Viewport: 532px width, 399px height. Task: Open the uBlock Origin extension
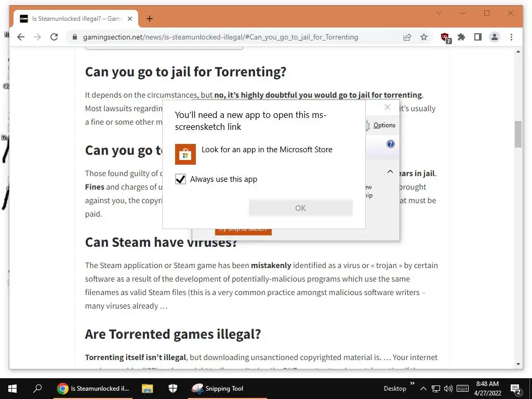[445, 37]
